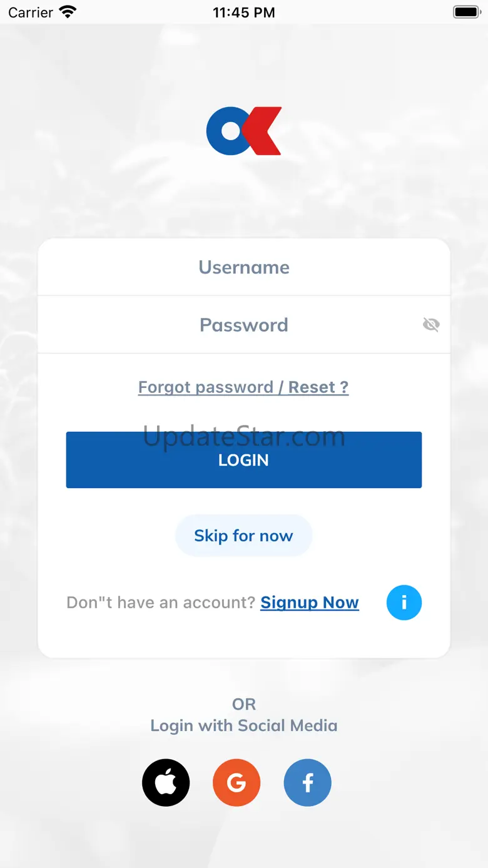
Task: Focus the Username input field
Action: (244, 267)
